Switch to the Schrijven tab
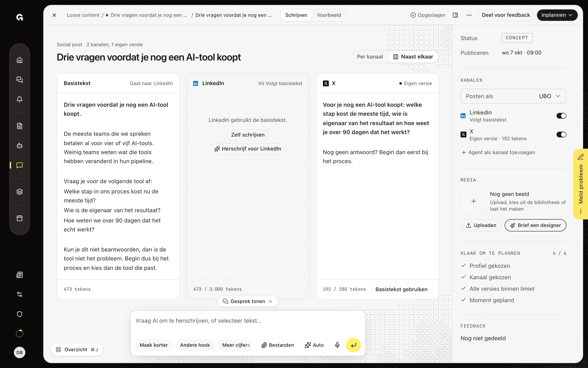 (296, 15)
